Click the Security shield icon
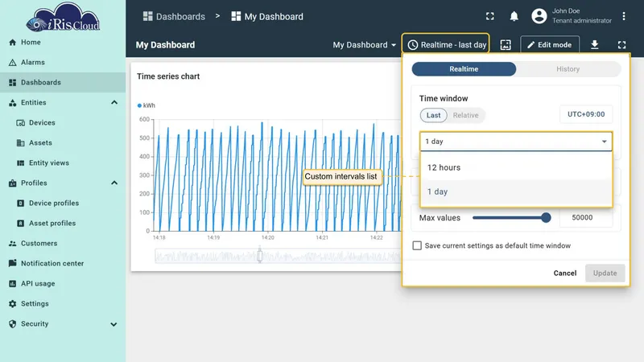The image size is (644, 362). tap(12, 324)
